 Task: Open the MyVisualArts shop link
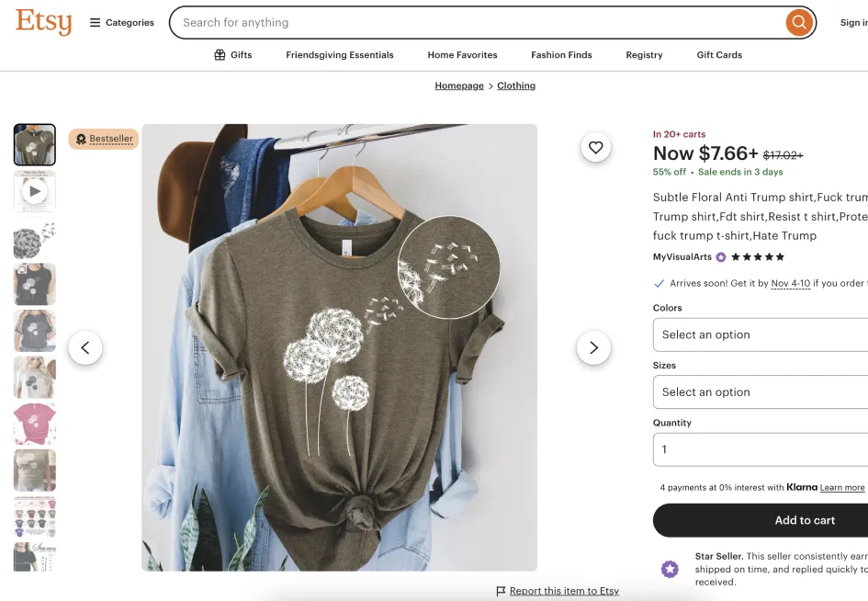click(682, 257)
